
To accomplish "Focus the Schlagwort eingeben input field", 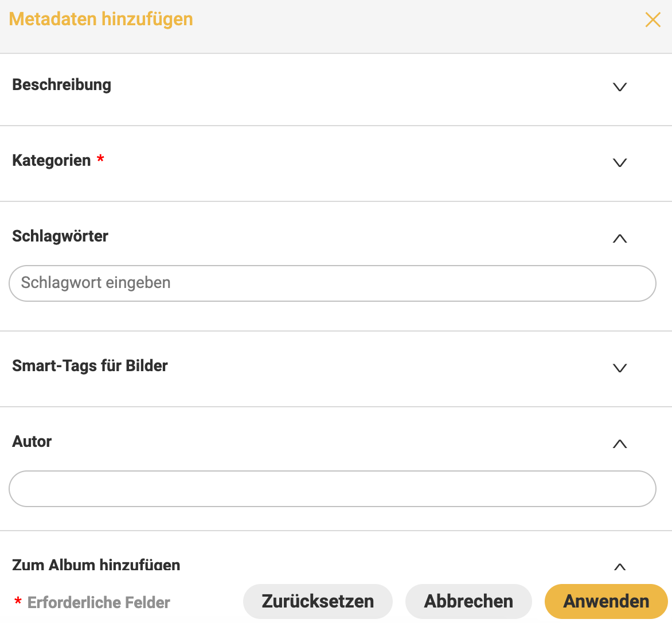I will 332,283.
